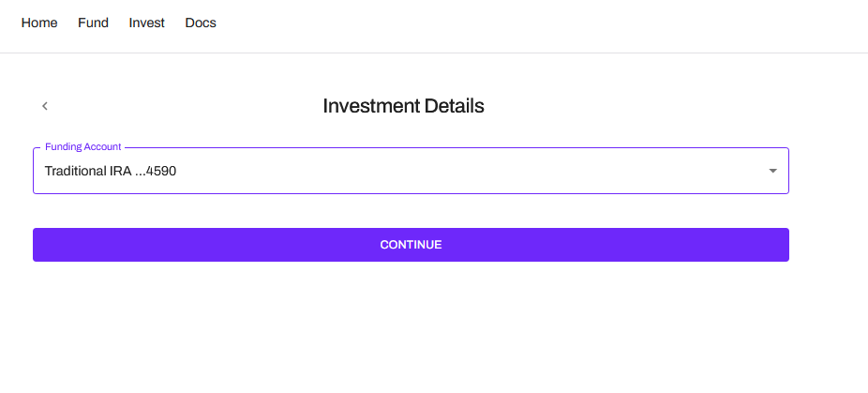Focus the Funding Account select box

411,171
